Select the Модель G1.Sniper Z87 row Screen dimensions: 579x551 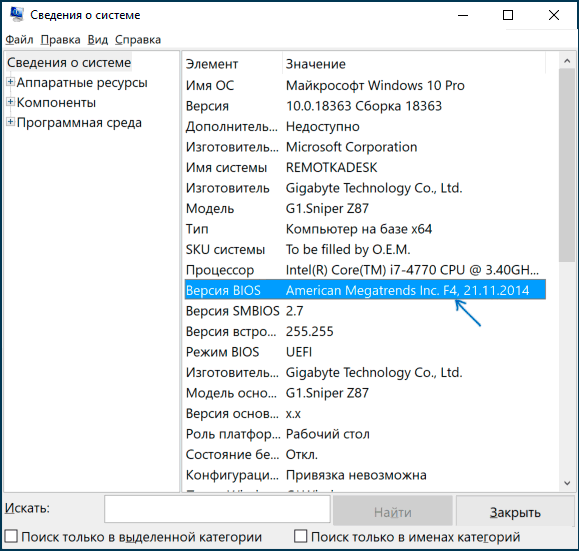coord(365,208)
